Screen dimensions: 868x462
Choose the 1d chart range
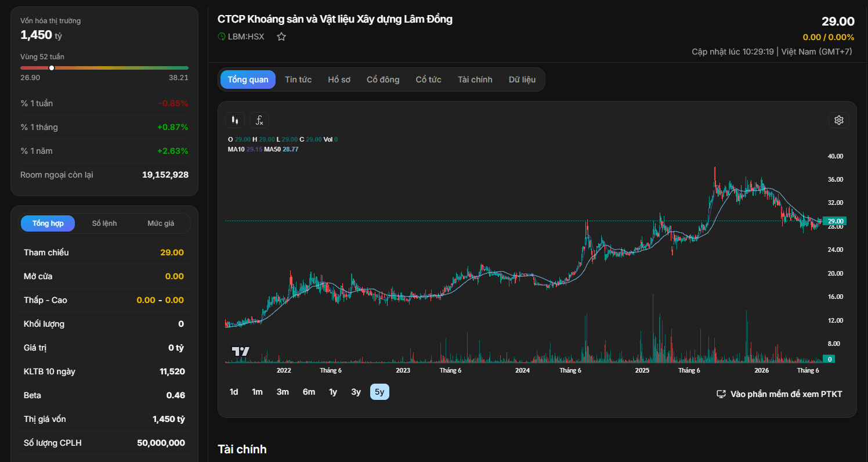(234, 392)
